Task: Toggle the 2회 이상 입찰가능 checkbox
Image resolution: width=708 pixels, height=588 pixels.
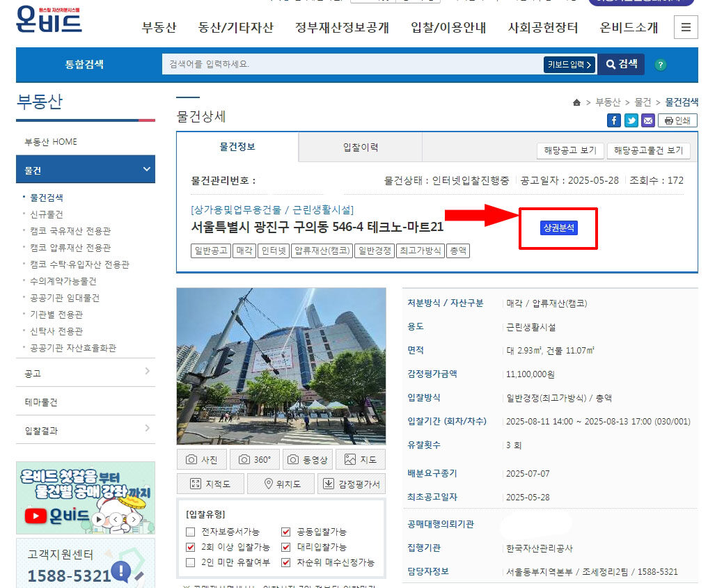Action: 191,548
